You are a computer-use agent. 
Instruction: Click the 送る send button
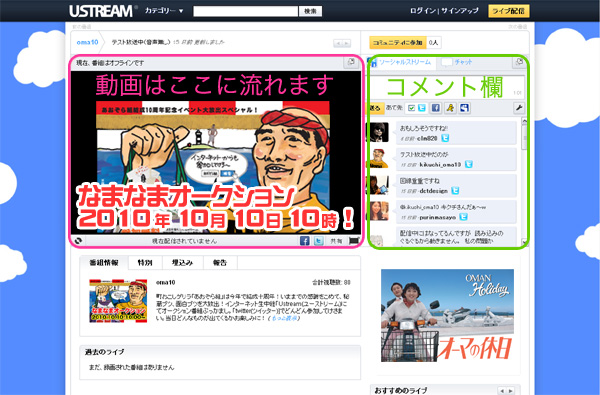375,108
